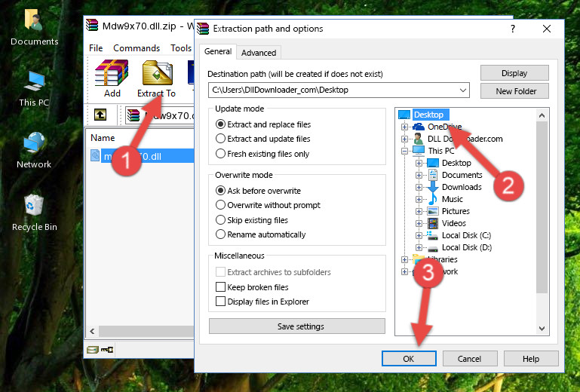Select the .dll file row in WinRAR list

pos(141,156)
